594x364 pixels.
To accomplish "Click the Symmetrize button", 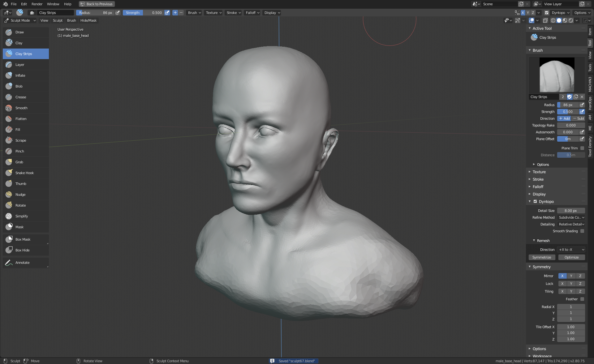I will coord(541,257).
